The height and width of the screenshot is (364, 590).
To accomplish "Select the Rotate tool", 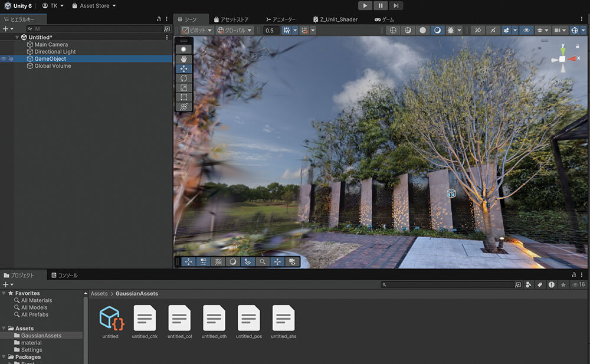I will [x=183, y=78].
